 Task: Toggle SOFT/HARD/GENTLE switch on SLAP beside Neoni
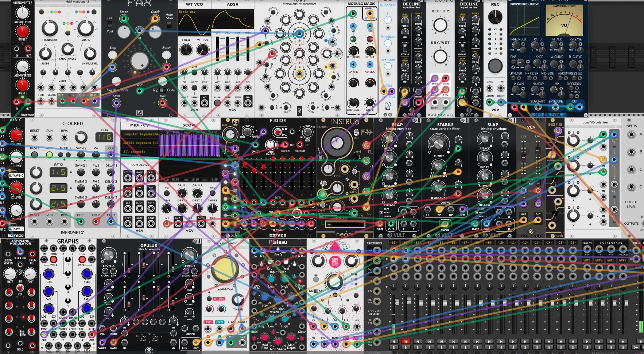point(381,212)
